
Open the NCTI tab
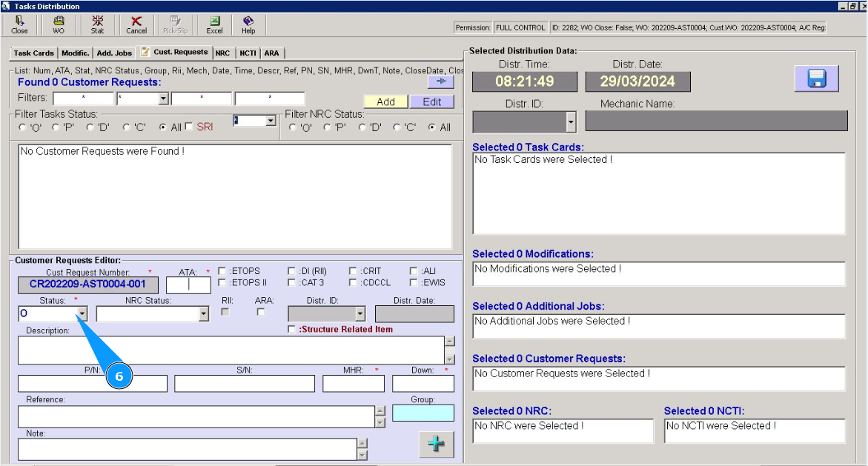pyautogui.click(x=248, y=53)
